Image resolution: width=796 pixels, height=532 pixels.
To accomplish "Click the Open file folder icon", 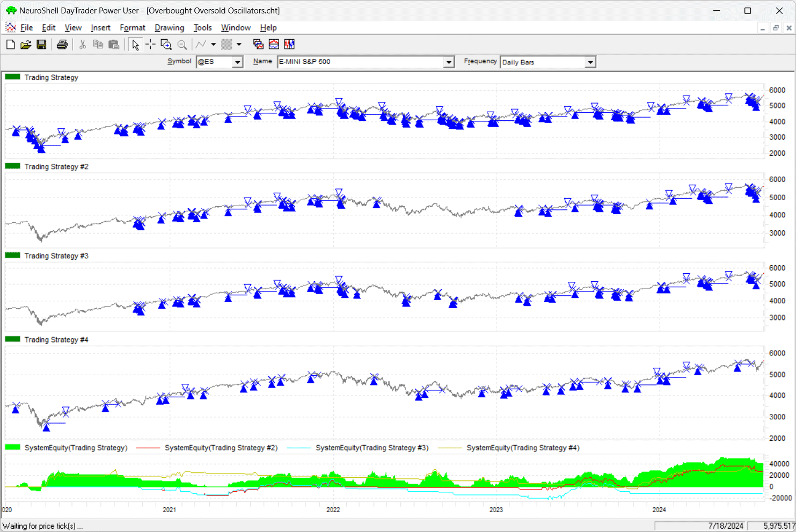I will [x=26, y=45].
